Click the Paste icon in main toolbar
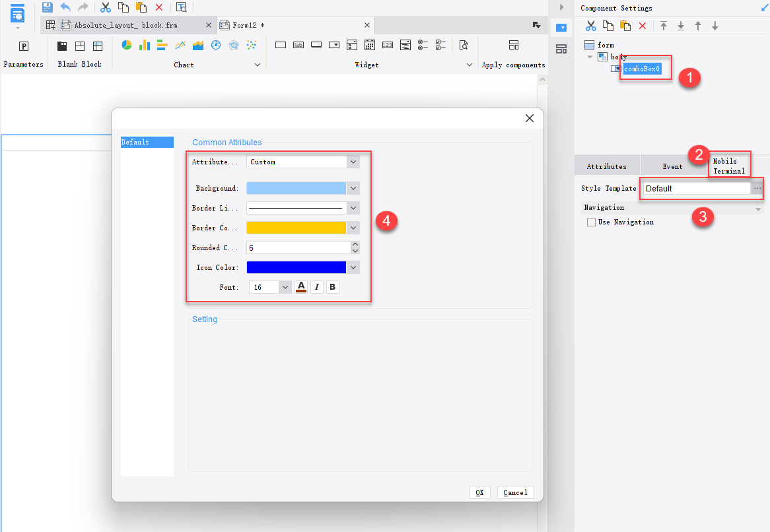Viewport: 770px width, 532px height. coord(141,7)
